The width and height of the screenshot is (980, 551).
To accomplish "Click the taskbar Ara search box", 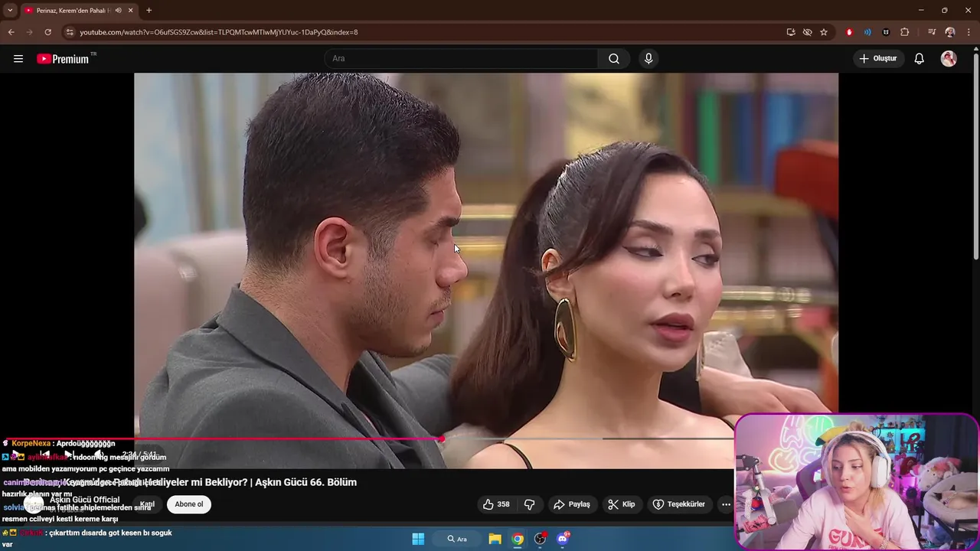I will coord(457,539).
